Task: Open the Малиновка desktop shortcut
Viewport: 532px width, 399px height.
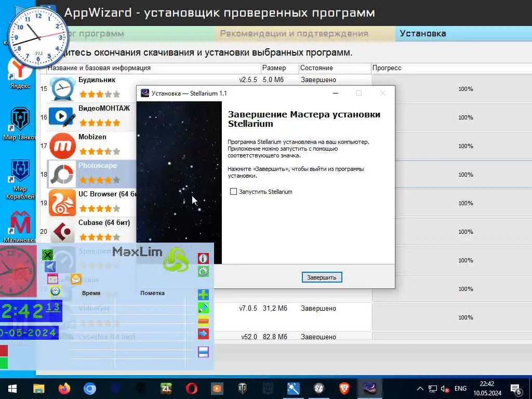Action: tap(20, 227)
